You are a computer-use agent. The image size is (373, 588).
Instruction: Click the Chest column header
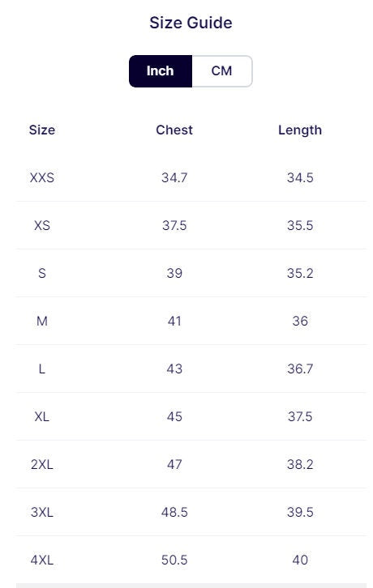click(x=174, y=130)
